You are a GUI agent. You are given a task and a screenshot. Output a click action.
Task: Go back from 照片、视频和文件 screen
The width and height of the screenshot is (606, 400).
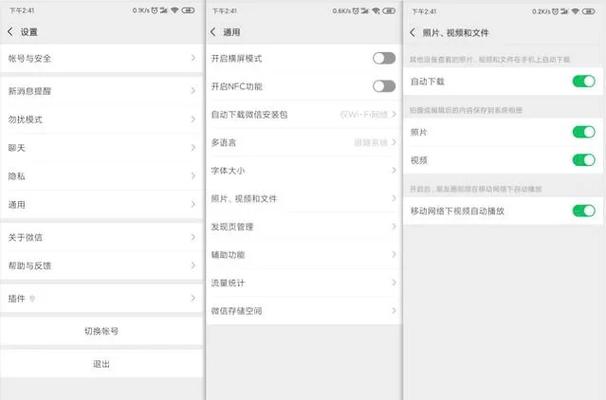click(x=412, y=33)
